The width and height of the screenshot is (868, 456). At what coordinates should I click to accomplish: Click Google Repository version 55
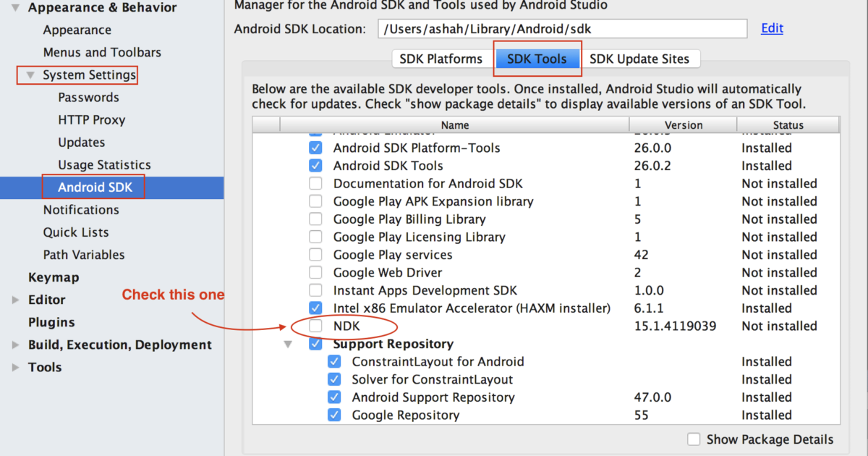(641, 415)
